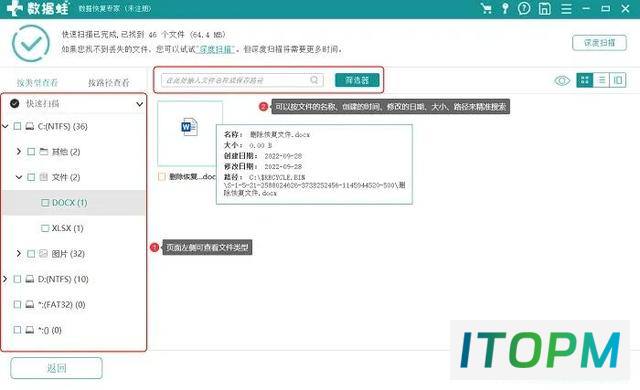This screenshot has height=390, width=640.
Task: Open the help question mark icon
Action: pyautogui.click(x=524, y=8)
